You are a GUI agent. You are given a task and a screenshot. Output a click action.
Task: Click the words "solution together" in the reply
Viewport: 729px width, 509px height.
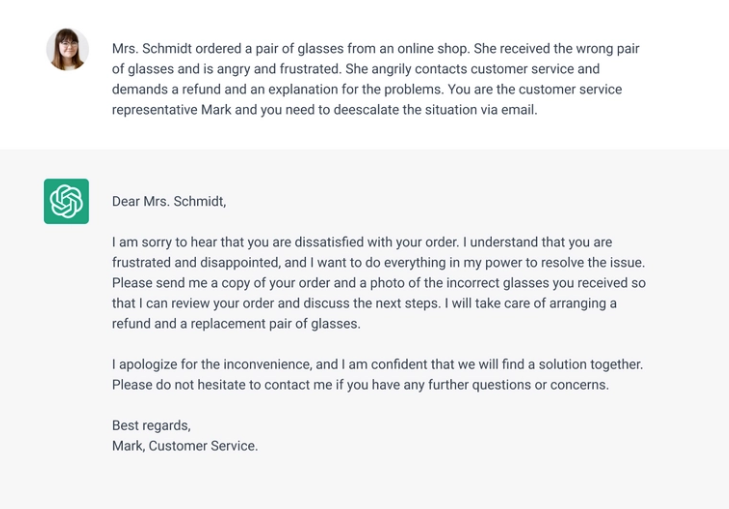586,364
